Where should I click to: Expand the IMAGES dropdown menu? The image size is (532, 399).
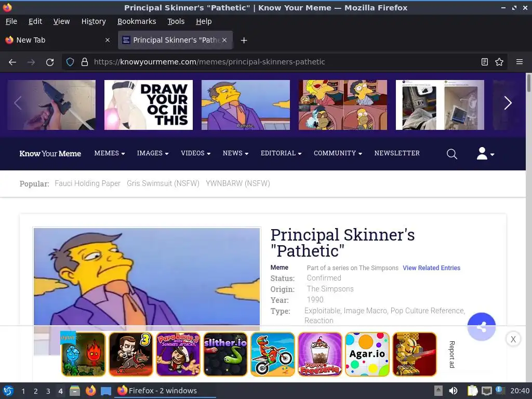coord(153,153)
